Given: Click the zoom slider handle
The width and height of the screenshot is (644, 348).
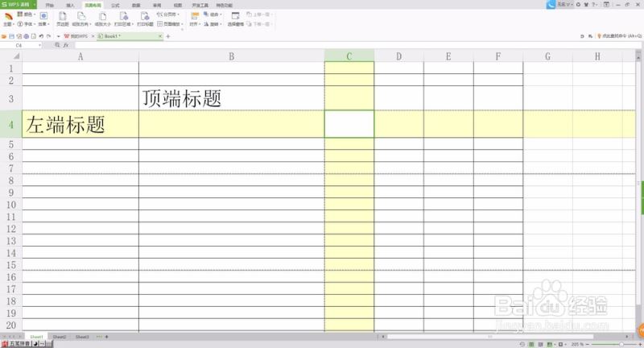Looking at the screenshot, I should pos(621,344).
